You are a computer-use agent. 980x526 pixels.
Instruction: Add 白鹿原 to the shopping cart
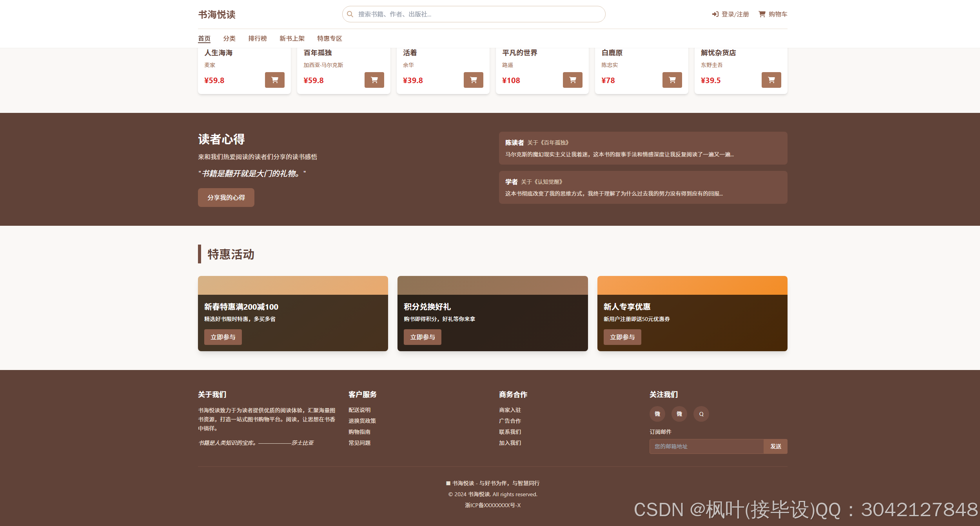coord(672,80)
